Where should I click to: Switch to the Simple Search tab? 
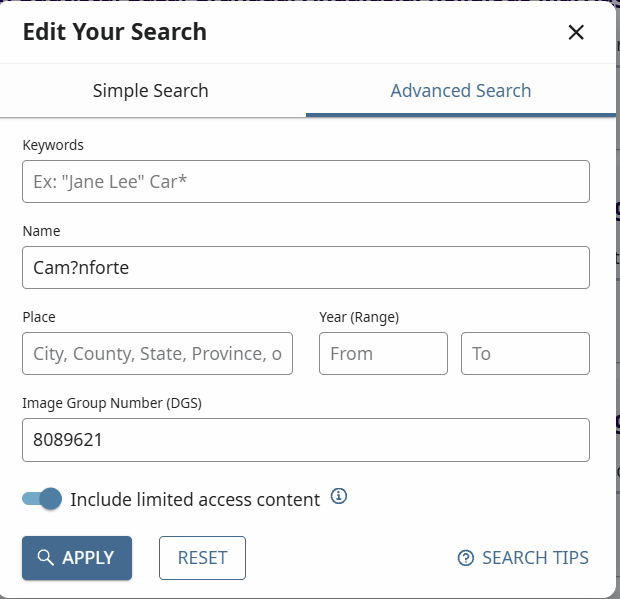151,91
